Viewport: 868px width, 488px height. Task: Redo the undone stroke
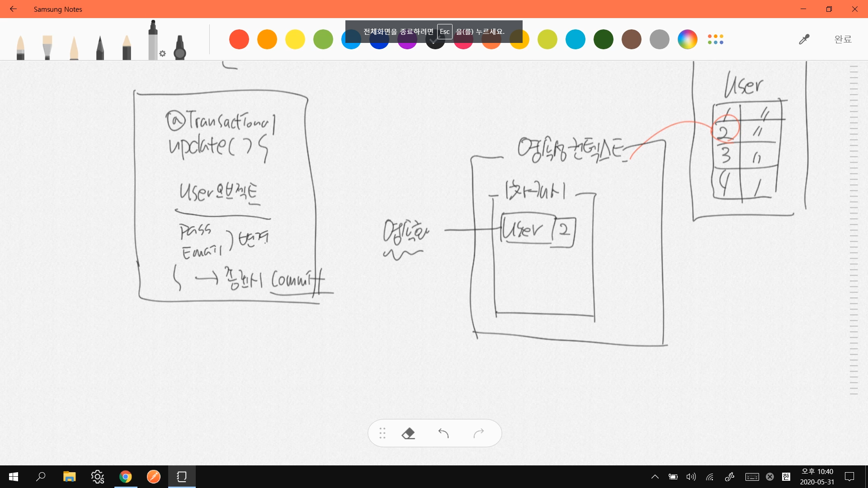[479, 433]
